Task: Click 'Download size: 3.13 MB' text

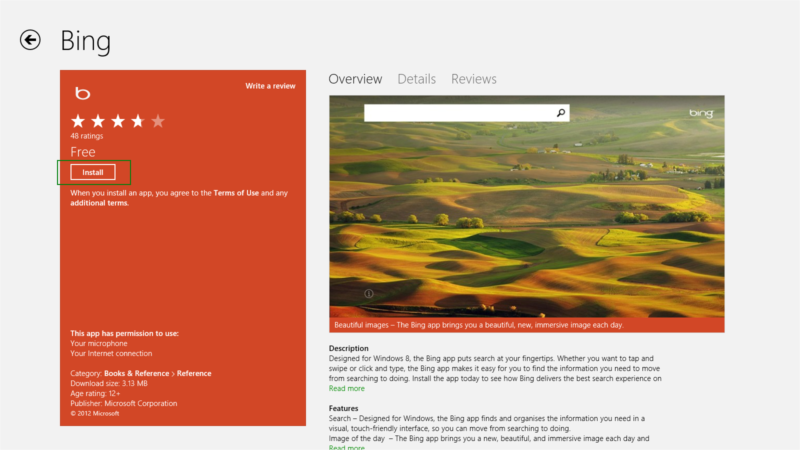Action: pos(109,384)
